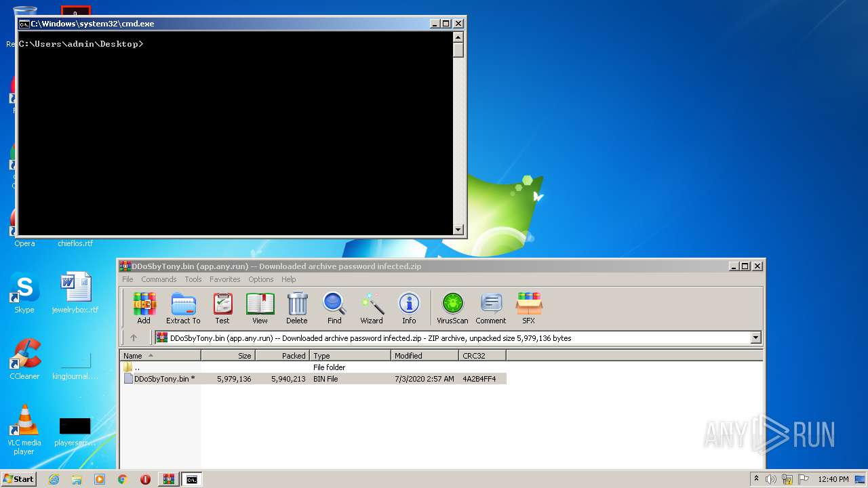Go up one folder arrow in WinRAR

[x=134, y=338]
